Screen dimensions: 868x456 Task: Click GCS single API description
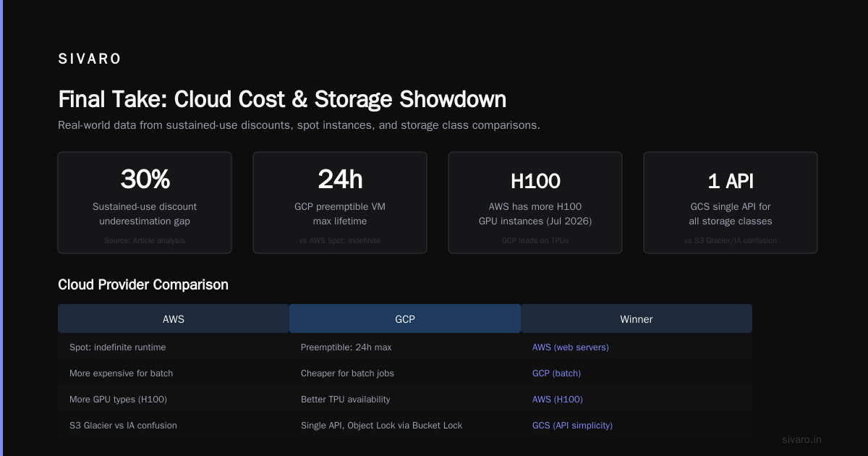[x=731, y=214]
